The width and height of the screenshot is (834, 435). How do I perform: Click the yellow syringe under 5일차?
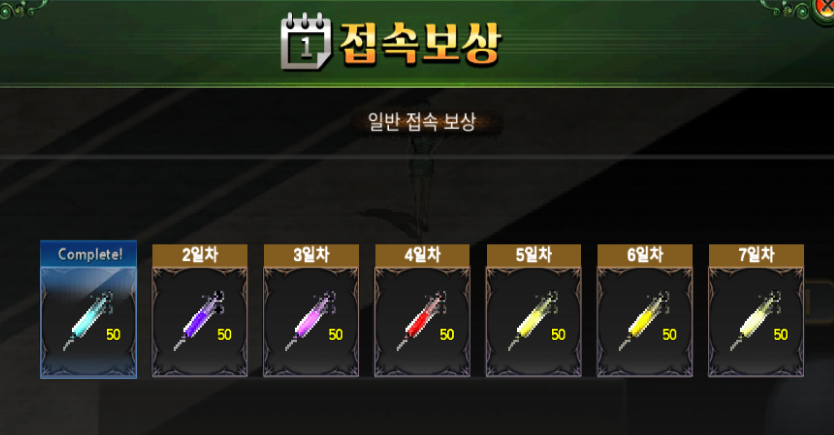533,320
